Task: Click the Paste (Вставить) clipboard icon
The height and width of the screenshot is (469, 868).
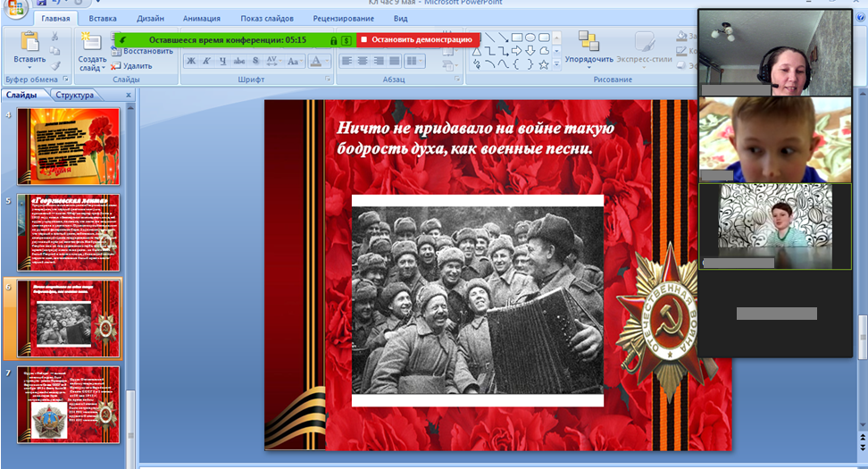Action: click(x=29, y=43)
